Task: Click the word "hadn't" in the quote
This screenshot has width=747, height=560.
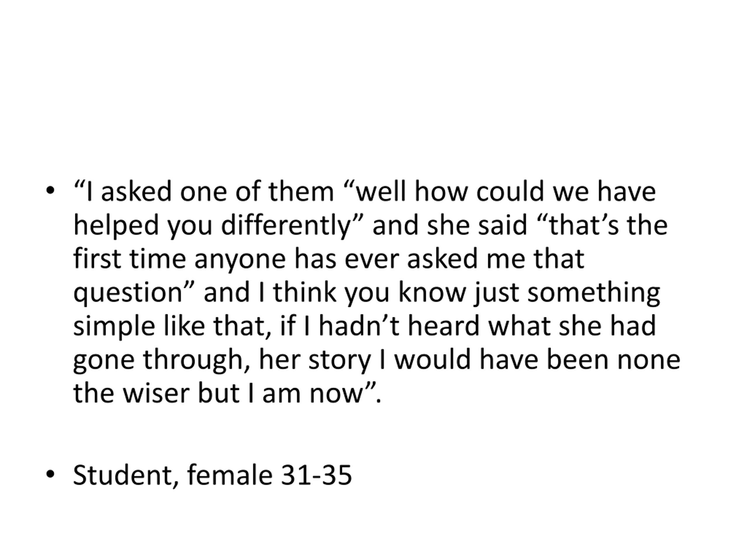Action: [359, 326]
